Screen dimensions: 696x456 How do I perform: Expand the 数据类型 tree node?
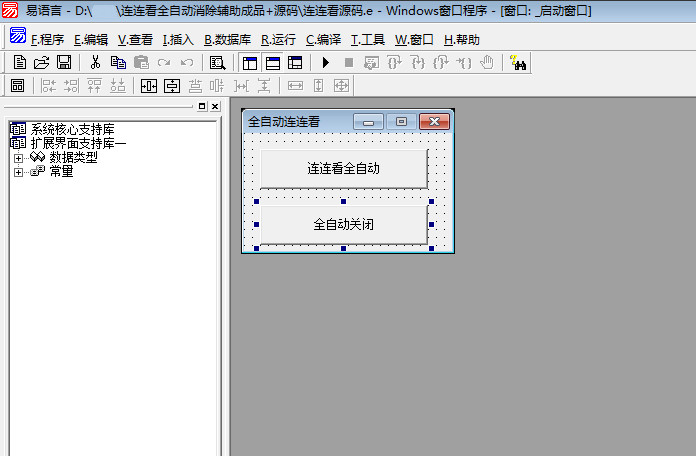point(18,158)
